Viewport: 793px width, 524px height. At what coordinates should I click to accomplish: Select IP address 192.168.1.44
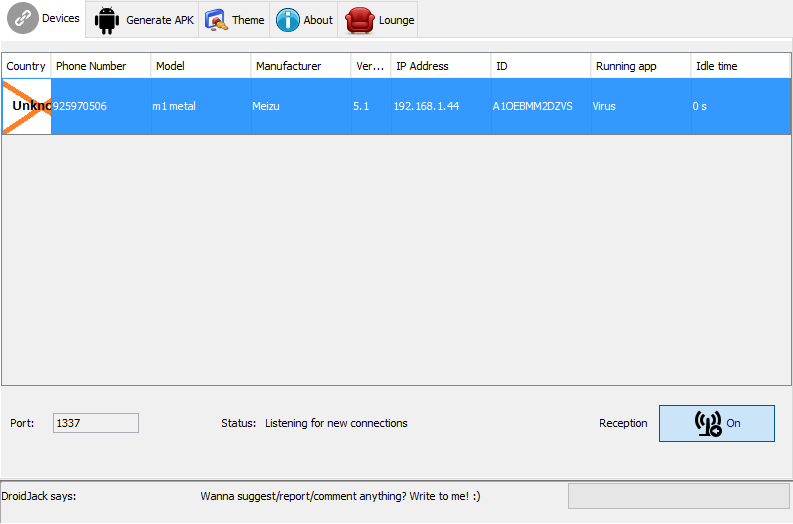442,106
